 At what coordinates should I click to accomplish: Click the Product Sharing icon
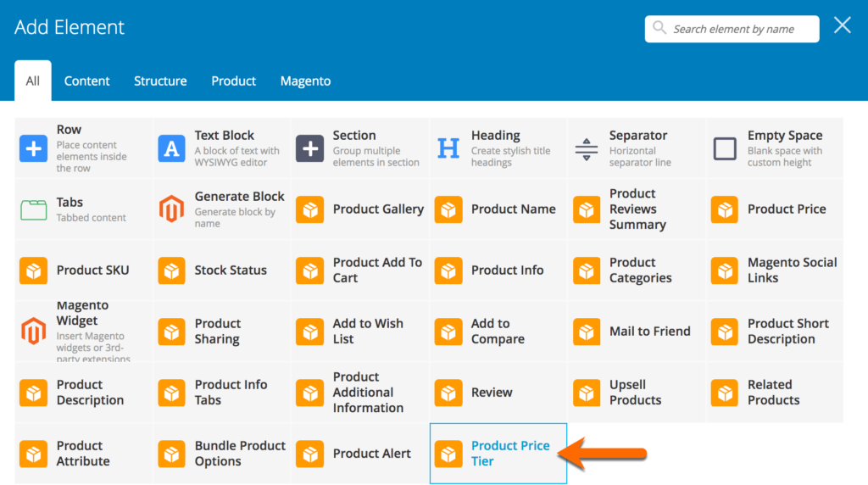click(171, 331)
